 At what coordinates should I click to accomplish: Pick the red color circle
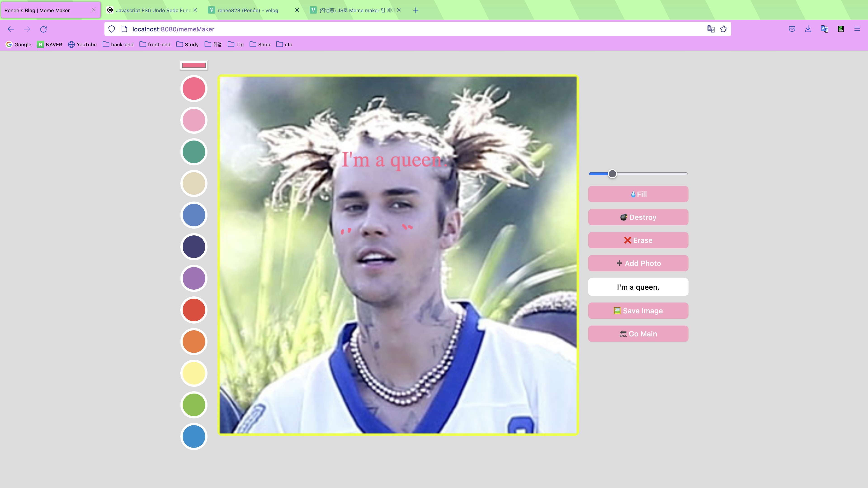click(194, 310)
